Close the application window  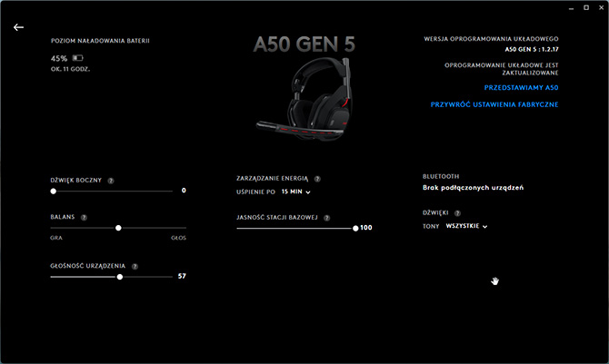pos(601,7)
